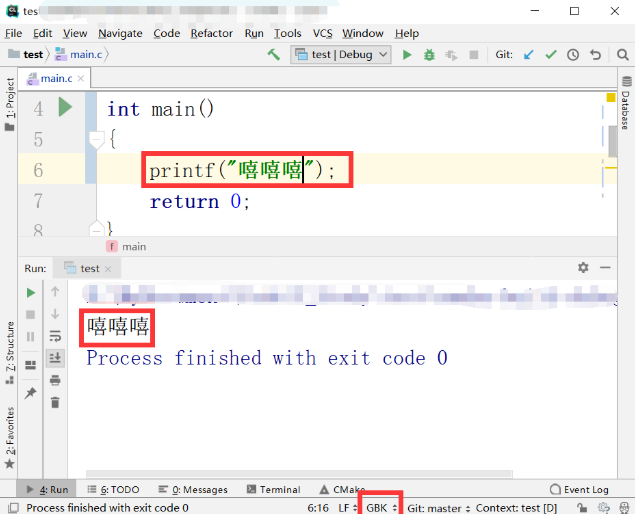635x514 pixels.
Task: Run the test configuration from the toolbar
Action: click(407, 55)
